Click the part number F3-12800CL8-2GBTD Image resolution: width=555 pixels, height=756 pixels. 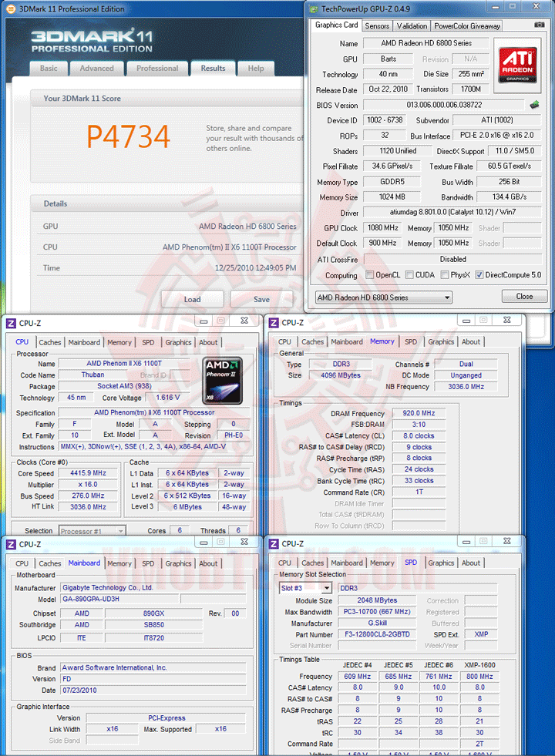[x=377, y=634]
